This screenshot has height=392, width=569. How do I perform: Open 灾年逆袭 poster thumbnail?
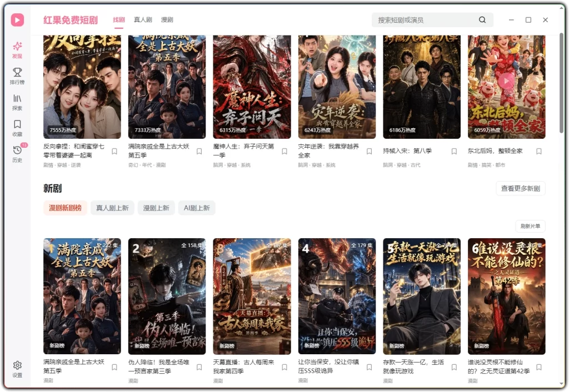[x=337, y=87]
